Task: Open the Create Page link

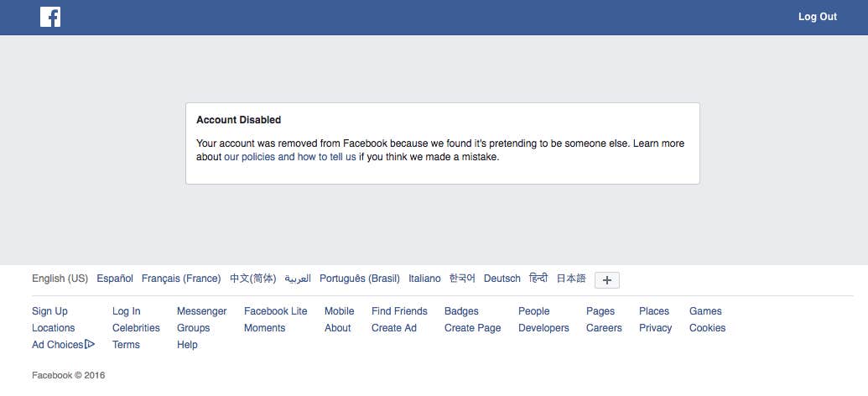Action: (x=472, y=328)
